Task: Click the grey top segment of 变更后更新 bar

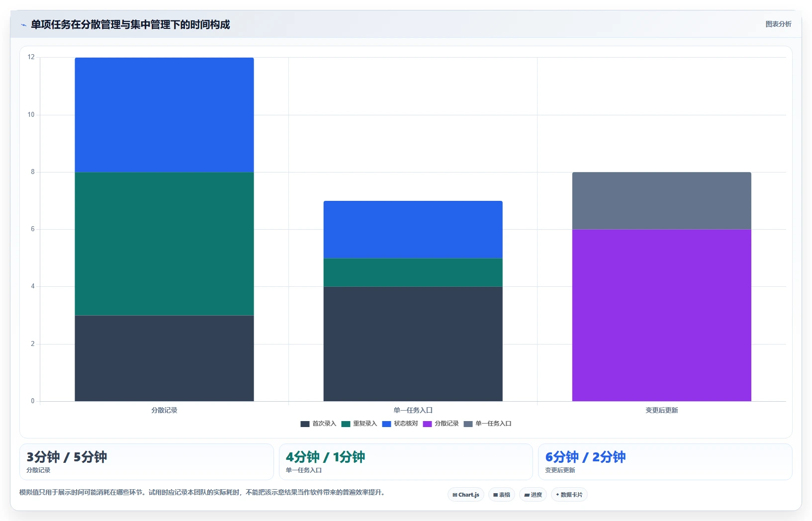Action: [661, 201]
